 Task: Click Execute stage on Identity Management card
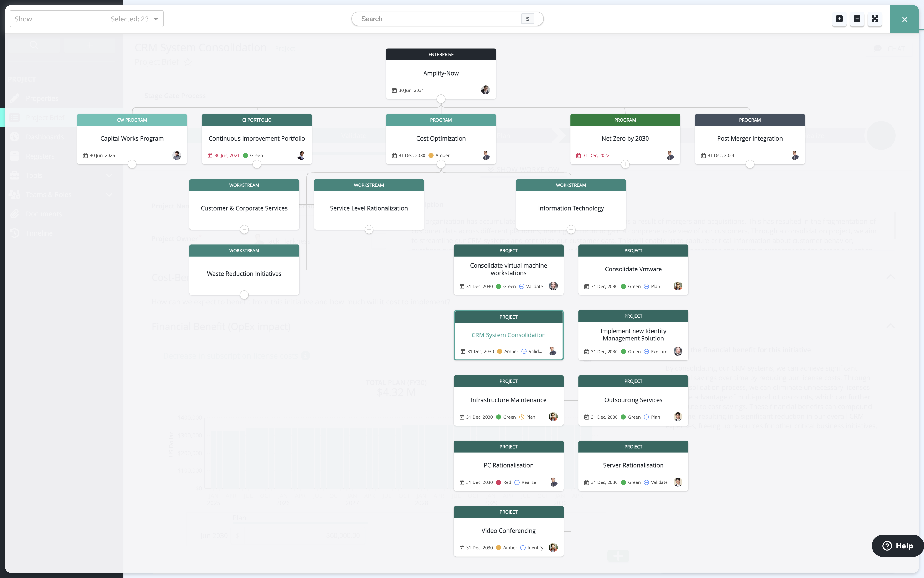pyautogui.click(x=659, y=352)
